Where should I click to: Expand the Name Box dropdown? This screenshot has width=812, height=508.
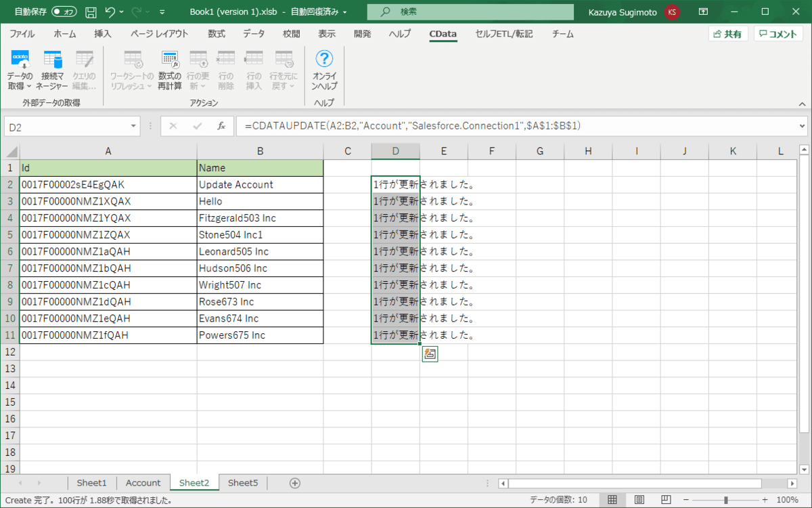[x=133, y=126]
